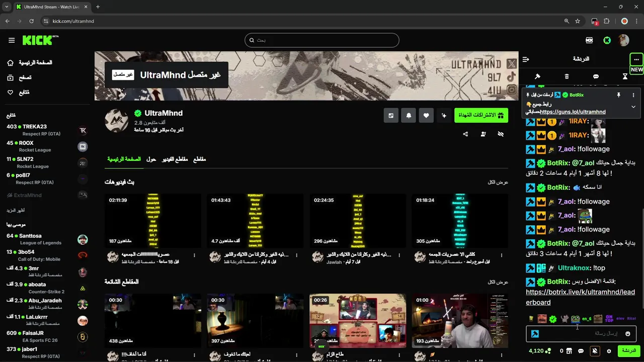Viewport: 644px width, 362px height.
Task: Click 'عرض الكل' next to broadcast videos
Action: 498,182
